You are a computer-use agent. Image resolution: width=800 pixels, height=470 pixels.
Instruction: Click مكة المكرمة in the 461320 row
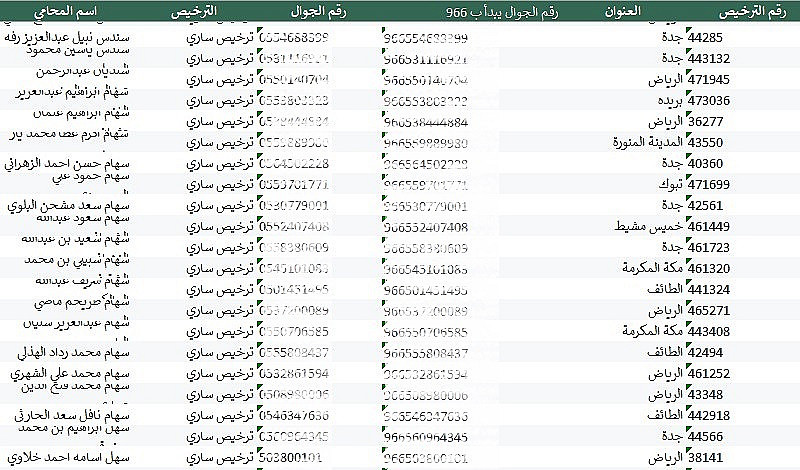(652, 268)
